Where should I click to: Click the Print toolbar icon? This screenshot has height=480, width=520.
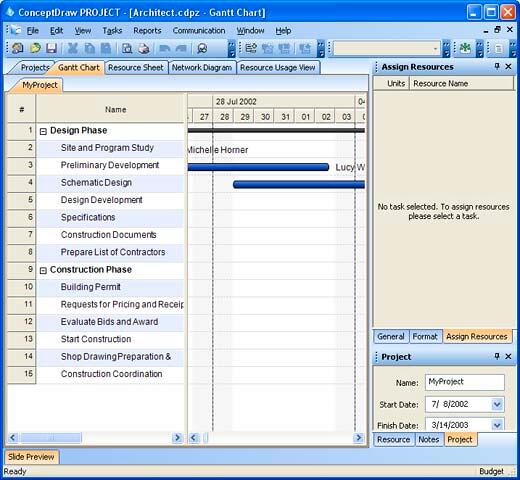(144, 48)
